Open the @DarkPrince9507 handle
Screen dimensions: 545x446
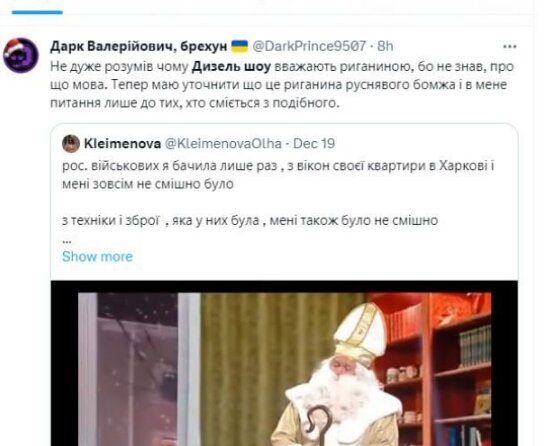tap(309, 46)
